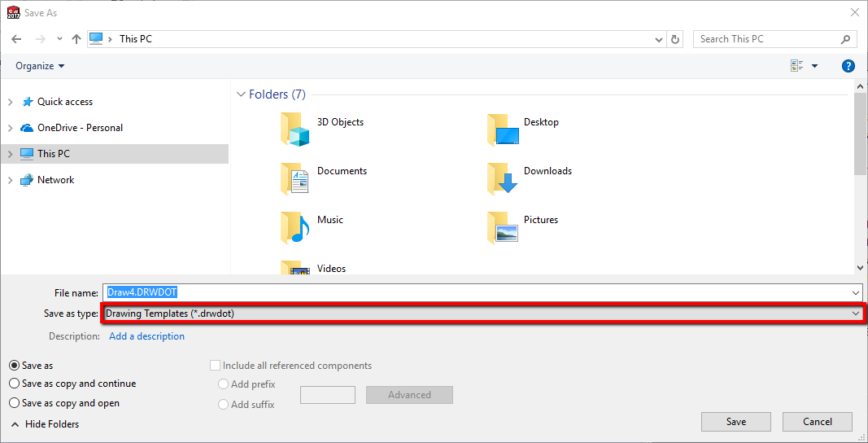Expand the address bar history dropdown
The height and width of the screenshot is (443, 868).
[x=659, y=39]
